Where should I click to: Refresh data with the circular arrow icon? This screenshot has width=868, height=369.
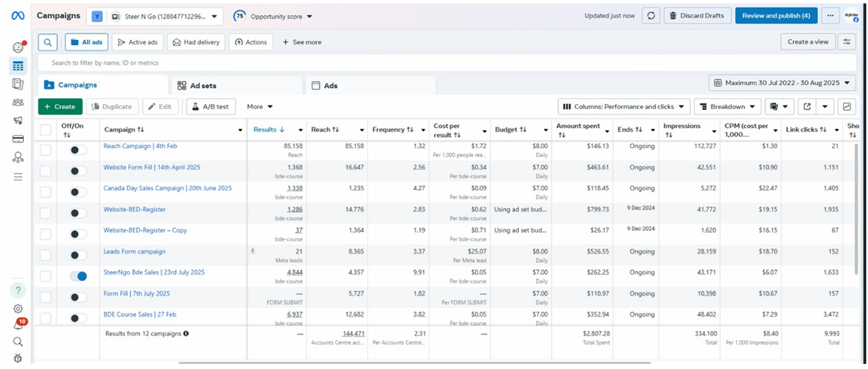pos(651,16)
